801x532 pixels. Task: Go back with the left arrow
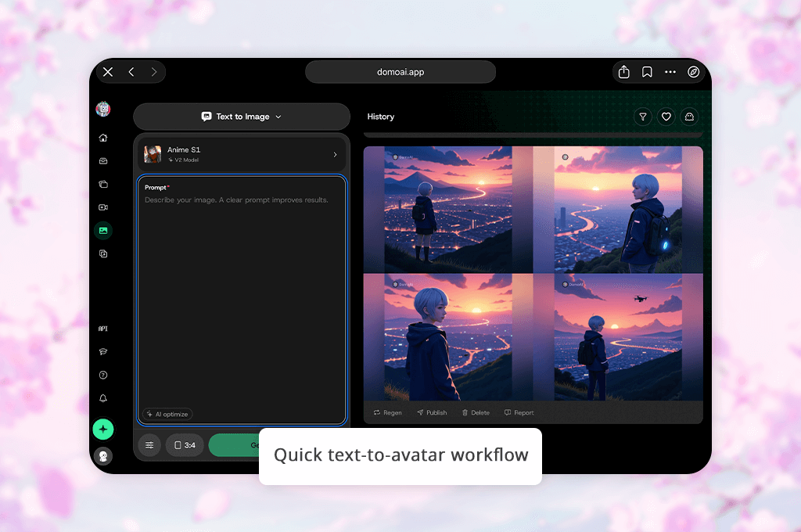pyautogui.click(x=131, y=72)
